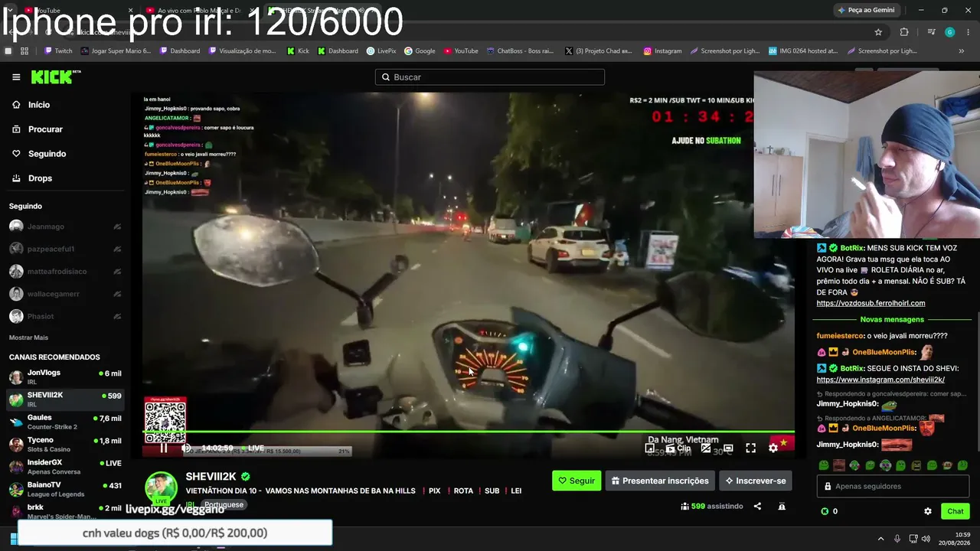Open the vozdosub.ferrolhoirl.com chat link
Screen dimensions: 980x551
871,303
